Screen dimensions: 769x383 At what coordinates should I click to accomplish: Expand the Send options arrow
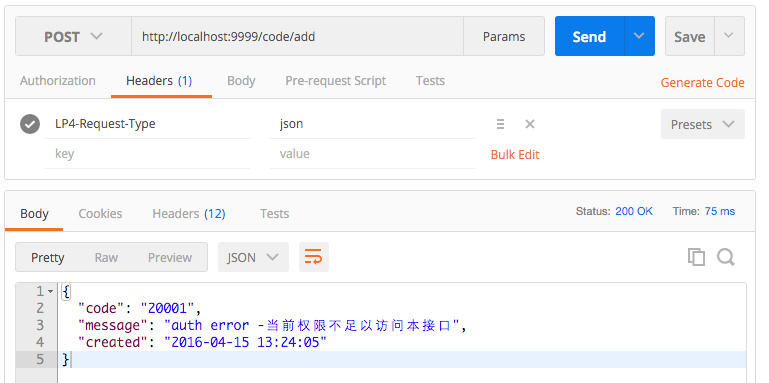coord(639,36)
